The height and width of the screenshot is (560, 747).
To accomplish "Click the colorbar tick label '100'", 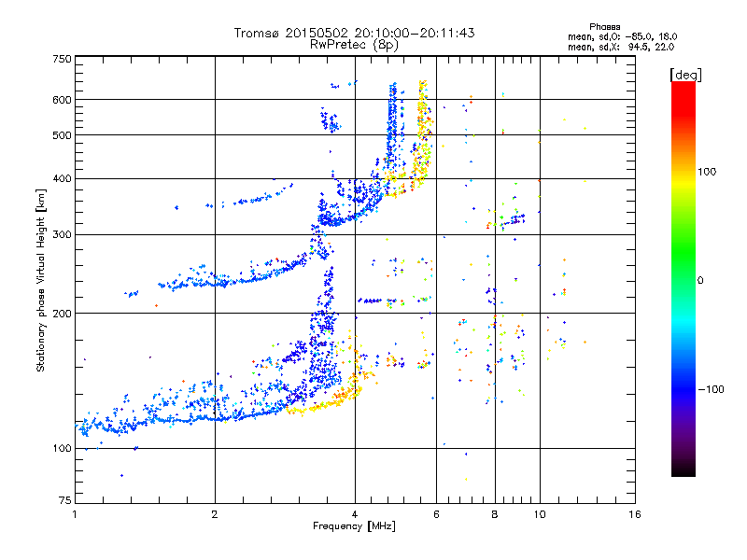I will pos(707,172).
